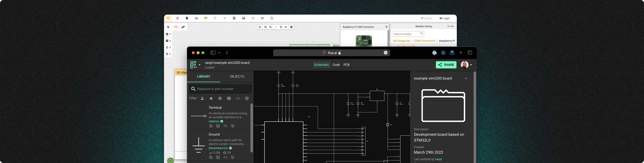644x163 pixels.
Task: Toggle the code filter in library
Action: (238, 98)
